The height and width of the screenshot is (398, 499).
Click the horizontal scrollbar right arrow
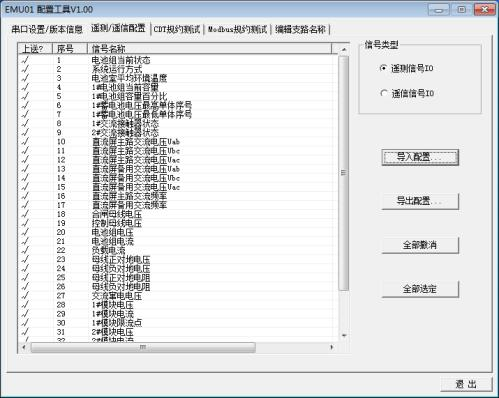click(331, 347)
